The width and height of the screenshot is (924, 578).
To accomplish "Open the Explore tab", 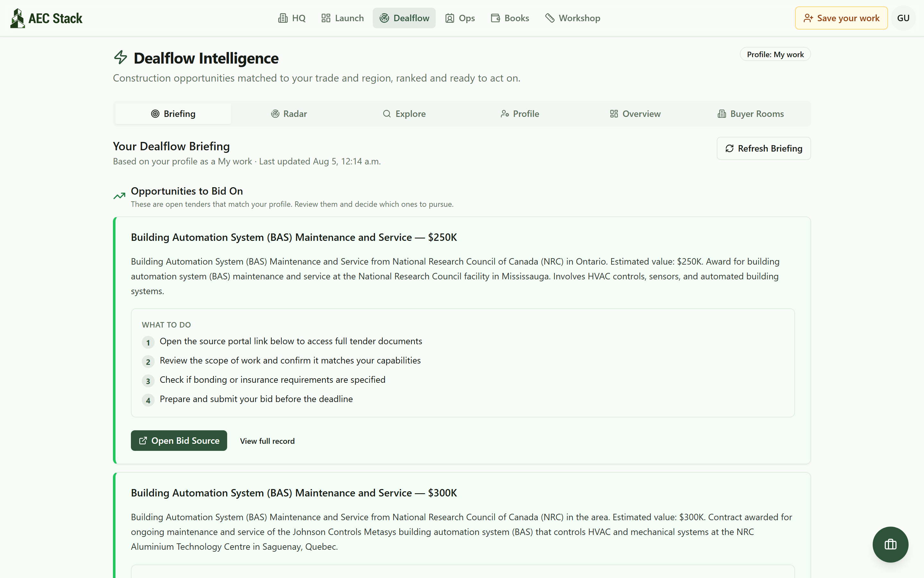I will pos(404,114).
